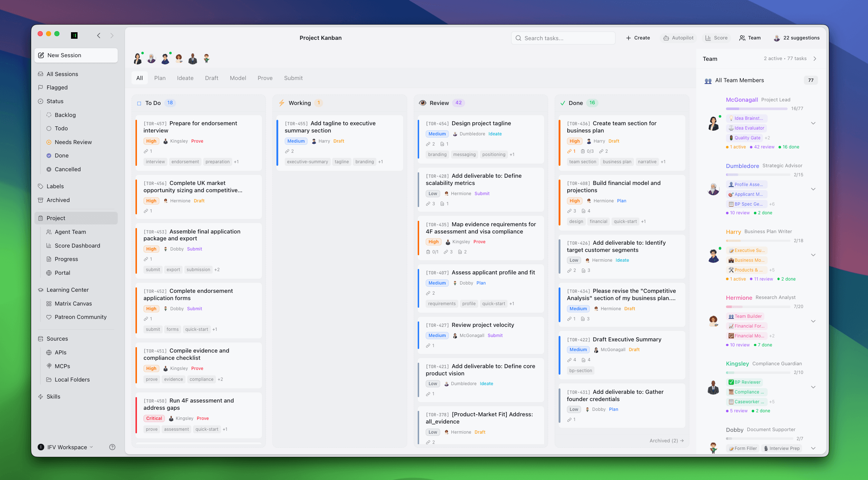Open the Score Dashboard from the sidebar

click(77, 245)
